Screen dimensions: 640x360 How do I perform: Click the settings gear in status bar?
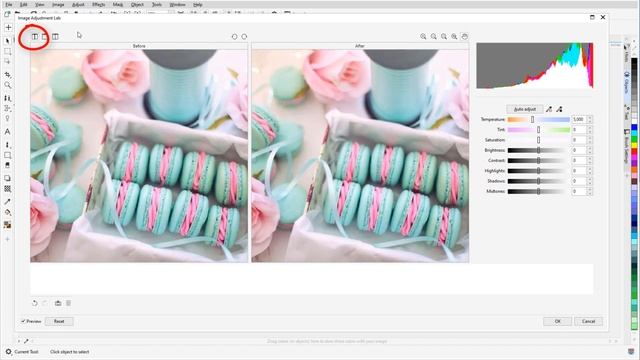[x=8, y=351]
